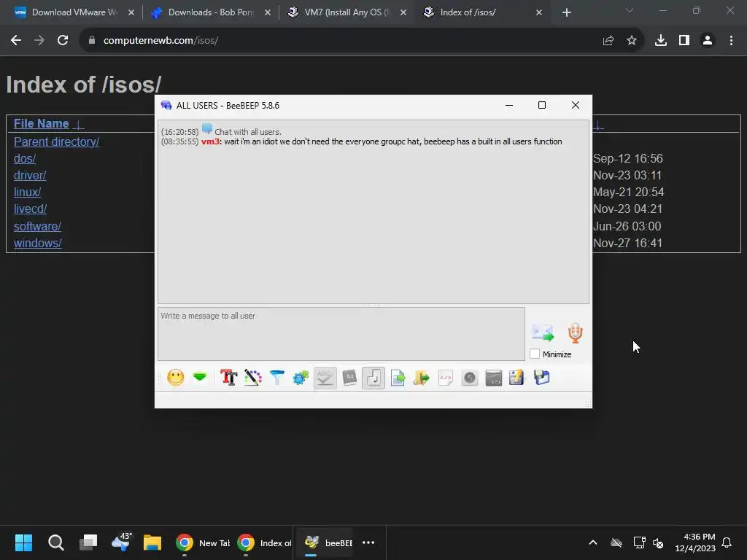
Task: Open Chrome downloads icon
Action: 660,41
